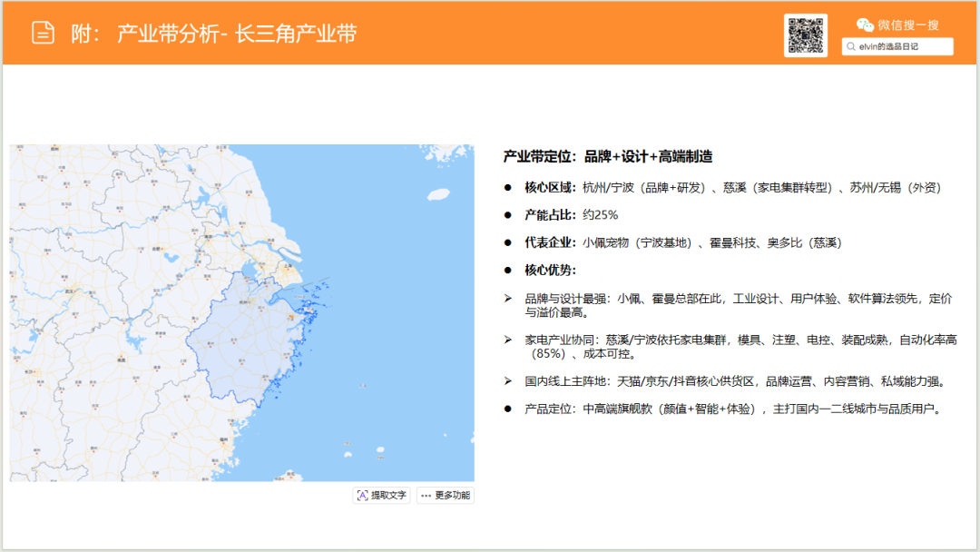Click the 微信搜一搜 label

[908, 25]
